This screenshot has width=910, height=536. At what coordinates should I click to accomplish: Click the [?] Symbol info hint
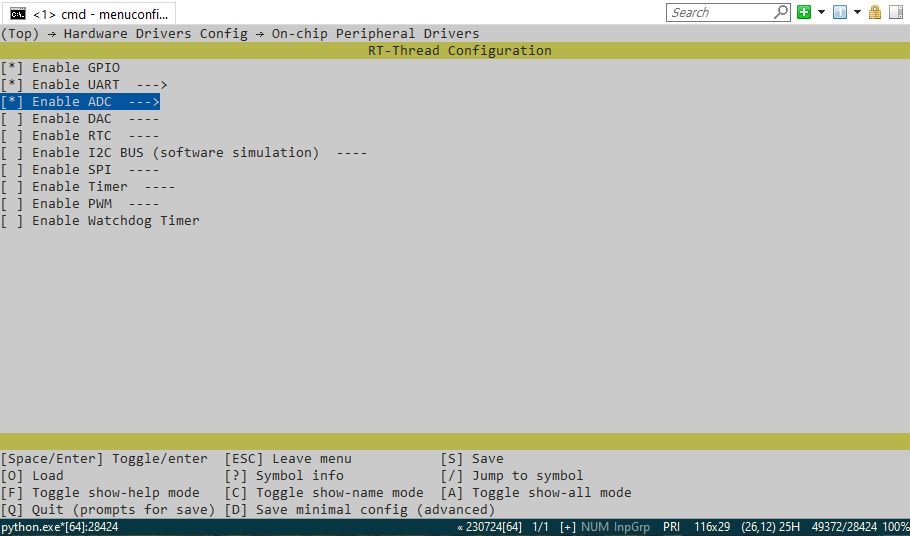coord(284,476)
